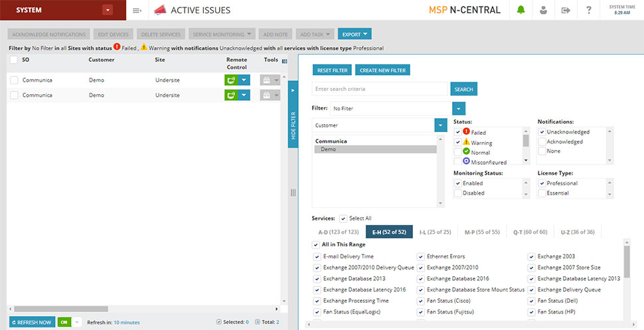
Task: Open remote control options for second row
Action: coord(244,96)
